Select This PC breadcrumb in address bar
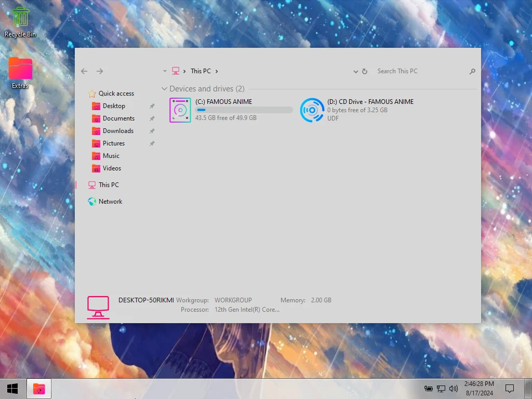This screenshot has width=532, height=399. (201, 71)
